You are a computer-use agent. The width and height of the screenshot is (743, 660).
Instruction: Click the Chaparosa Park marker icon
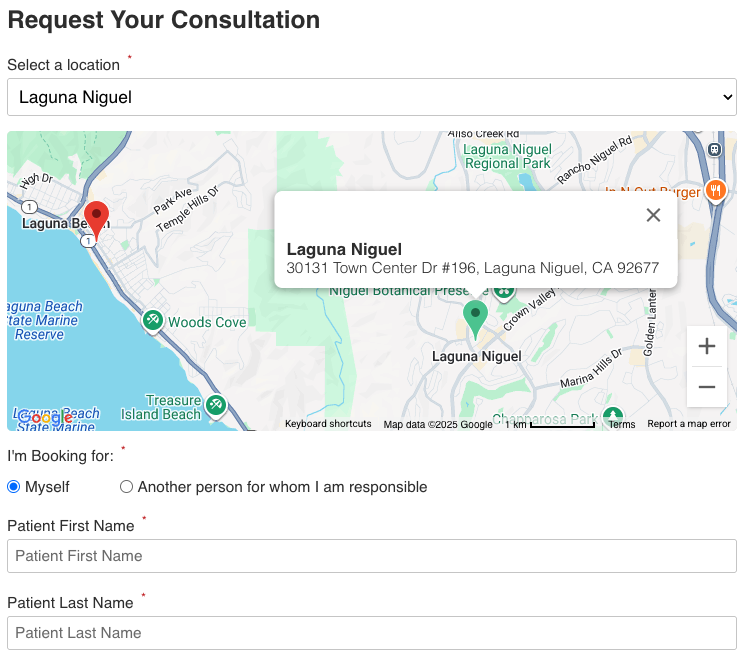613,417
